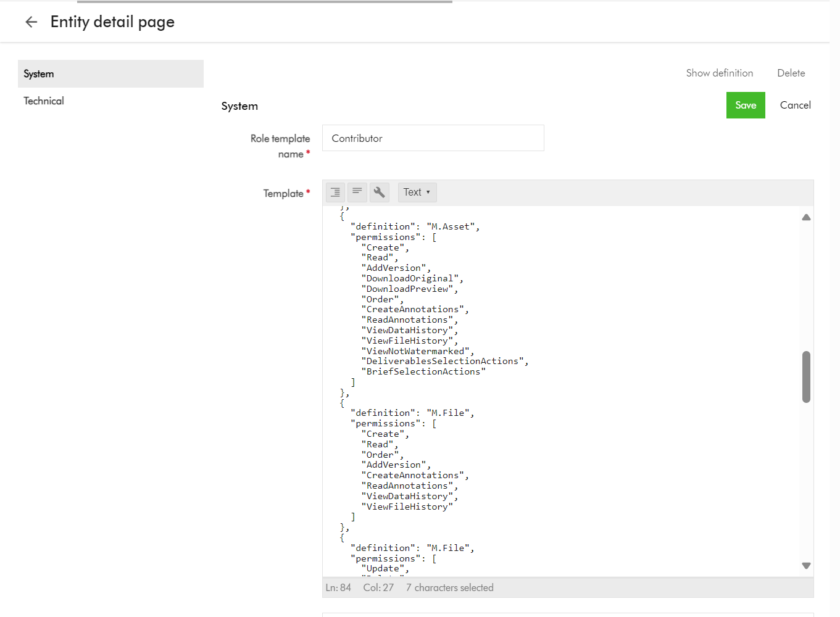This screenshot has height=617, width=840.
Task: Open the Text mode dropdown
Action: point(417,193)
